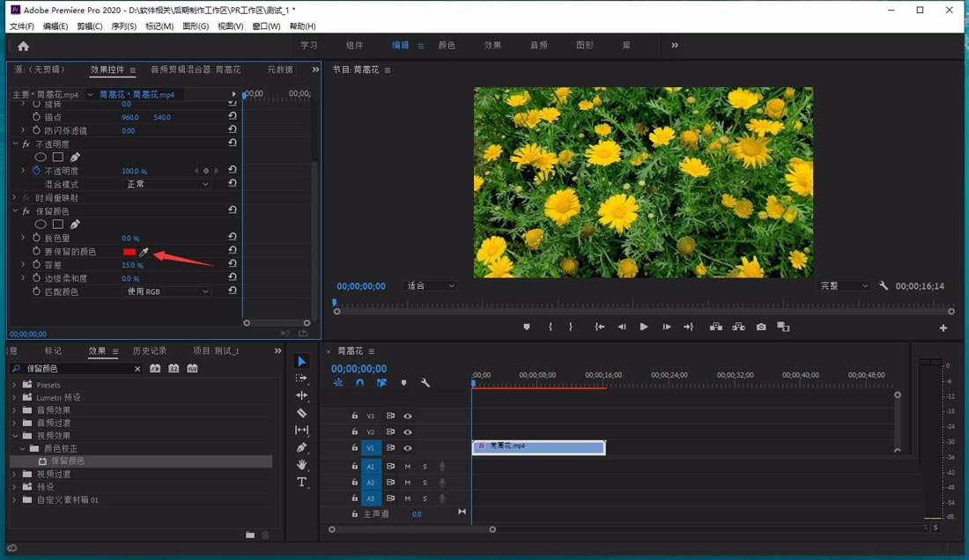Select the Hand tool
The width and height of the screenshot is (969, 560).
tap(301, 465)
